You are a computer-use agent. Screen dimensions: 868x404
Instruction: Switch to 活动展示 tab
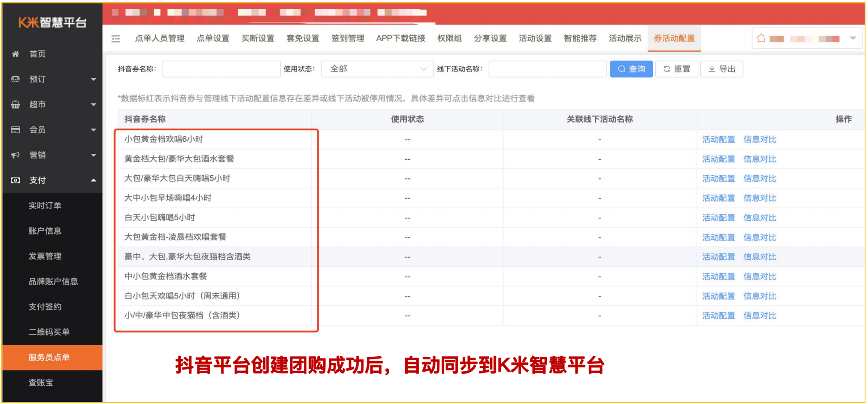point(625,38)
